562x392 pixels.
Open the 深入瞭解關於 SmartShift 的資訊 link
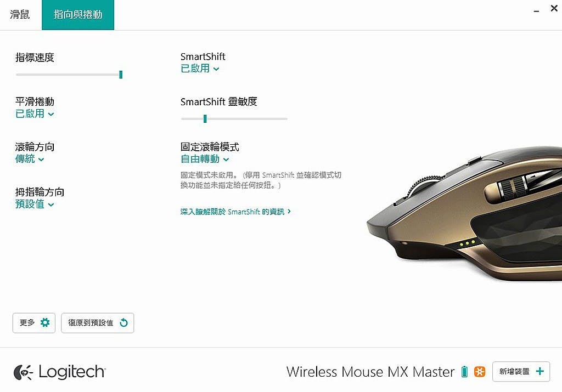tap(235, 212)
